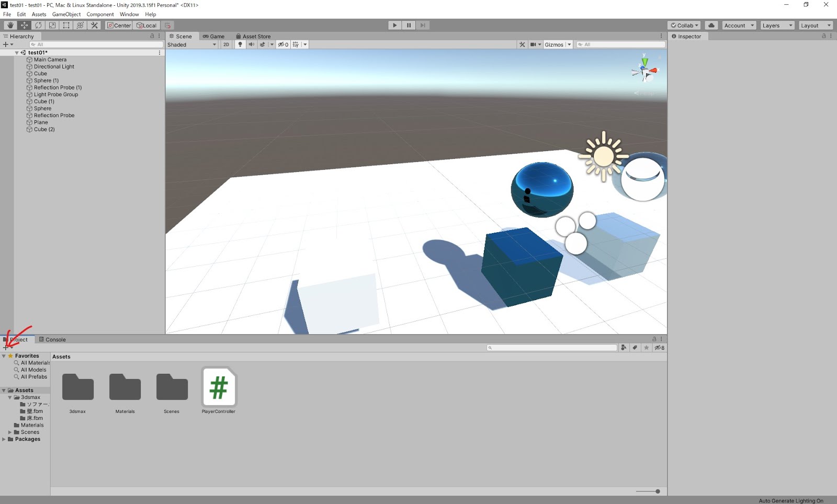Viewport: 837px width, 504px height.
Task: Open custom editor tools
Action: coord(94,25)
